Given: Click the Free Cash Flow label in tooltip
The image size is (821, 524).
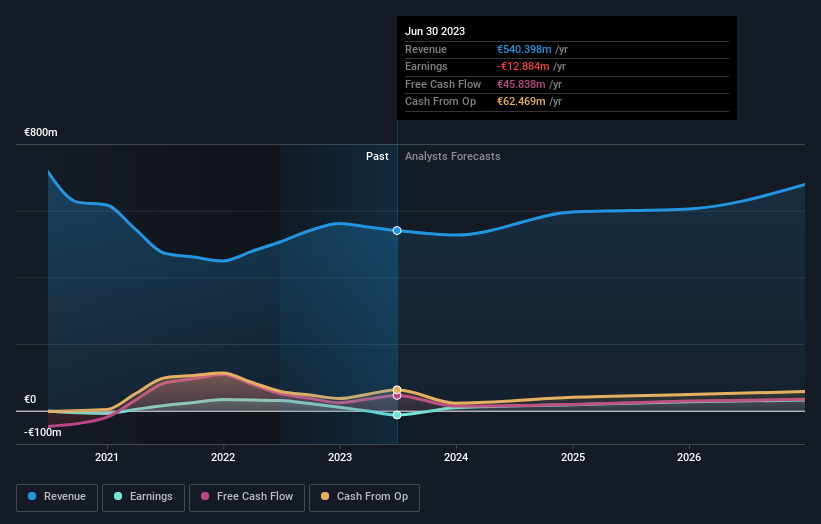Looking at the screenshot, I should tap(443, 84).
